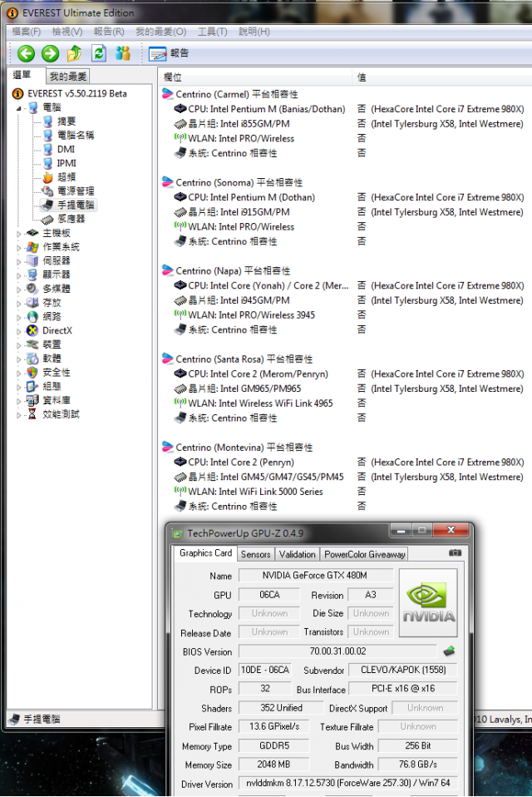Click the 主機板 motherboard icon

pos(32,233)
